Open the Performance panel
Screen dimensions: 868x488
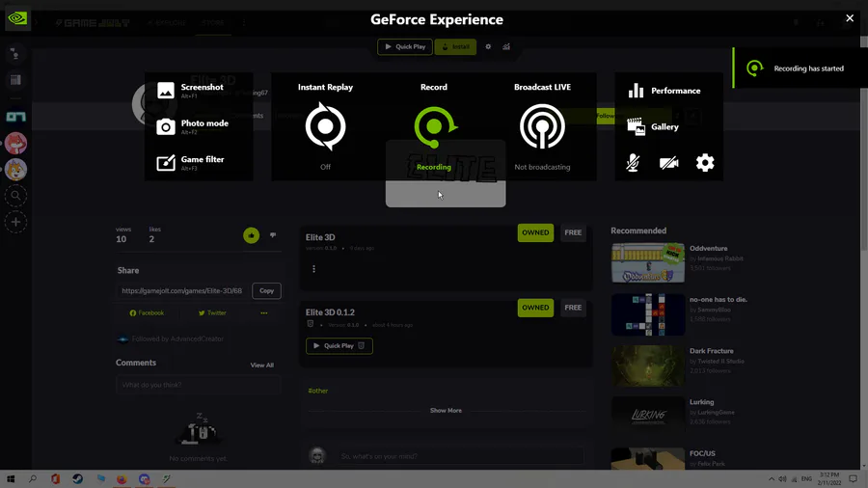(665, 91)
